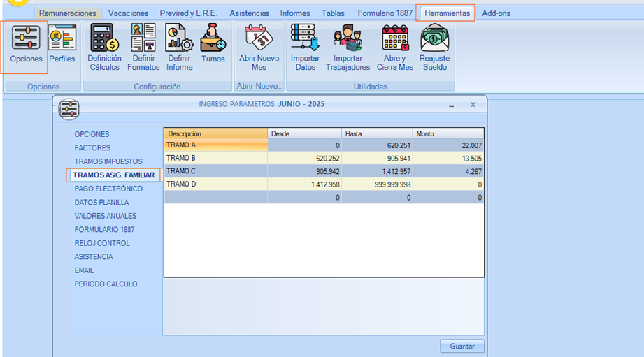Open the Reajuste Sueldo icon
Image resolution: width=644 pixels, height=357 pixels.
pos(434,38)
